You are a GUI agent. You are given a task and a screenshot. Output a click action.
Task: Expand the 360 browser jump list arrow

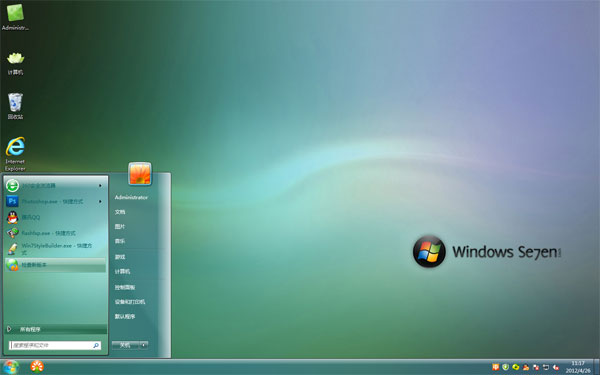point(100,186)
